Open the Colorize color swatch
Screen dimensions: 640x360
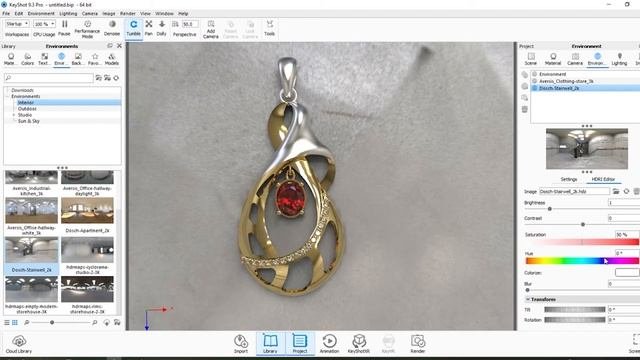(x=627, y=273)
